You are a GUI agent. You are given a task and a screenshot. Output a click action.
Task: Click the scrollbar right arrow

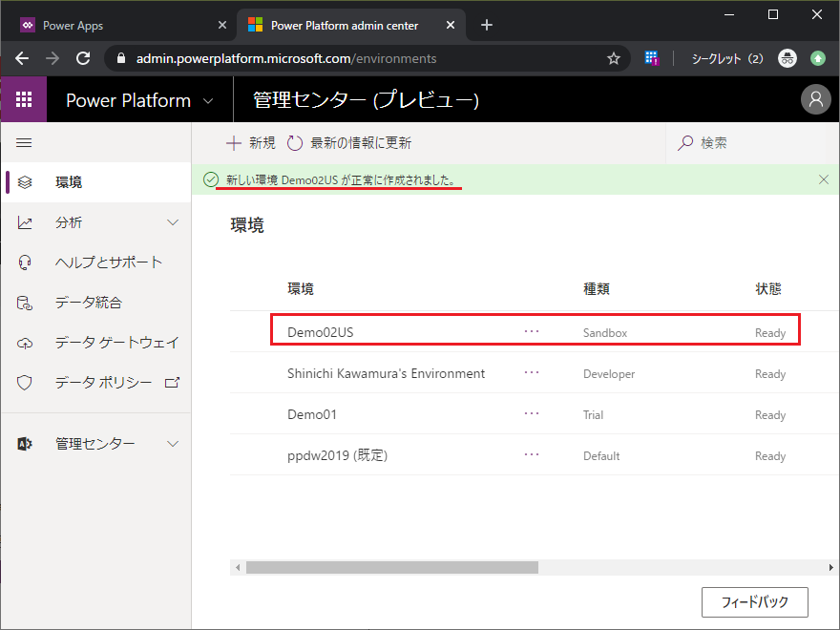830,567
